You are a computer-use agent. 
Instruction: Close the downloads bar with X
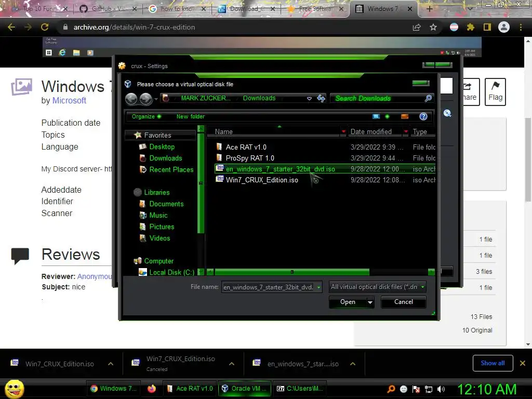523,363
